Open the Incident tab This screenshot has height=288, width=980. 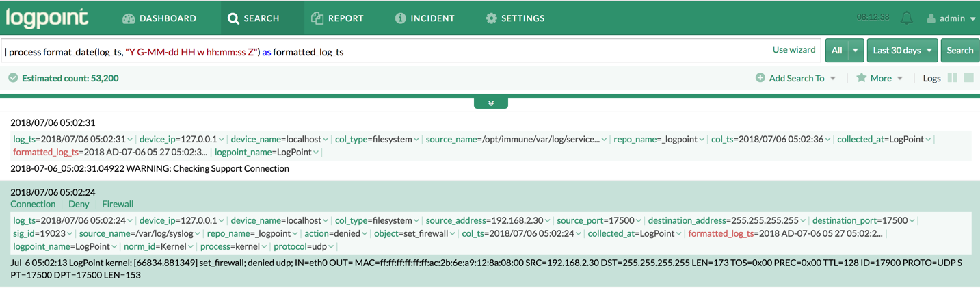coord(425,18)
